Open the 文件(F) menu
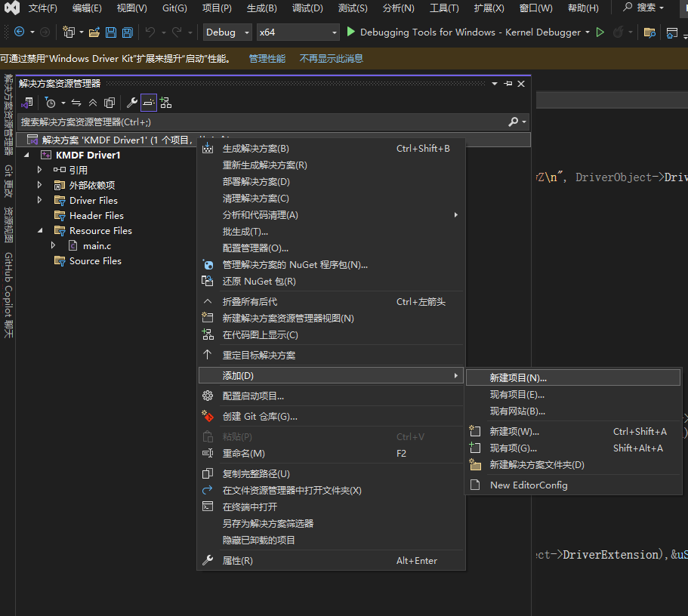 coord(43,8)
